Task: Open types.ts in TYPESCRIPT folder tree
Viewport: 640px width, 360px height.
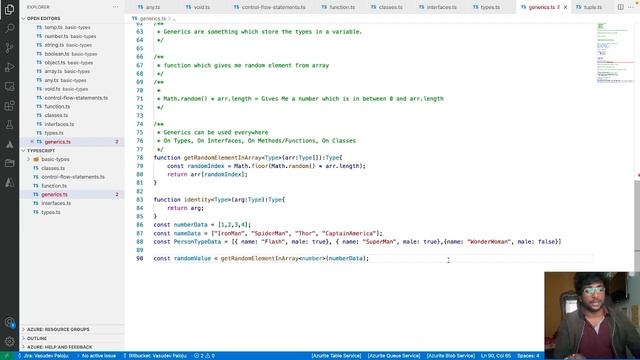Action: [x=72, y=212]
